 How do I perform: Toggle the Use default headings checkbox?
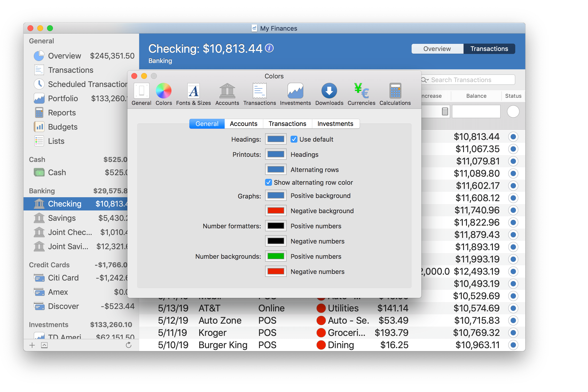[x=294, y=139]
